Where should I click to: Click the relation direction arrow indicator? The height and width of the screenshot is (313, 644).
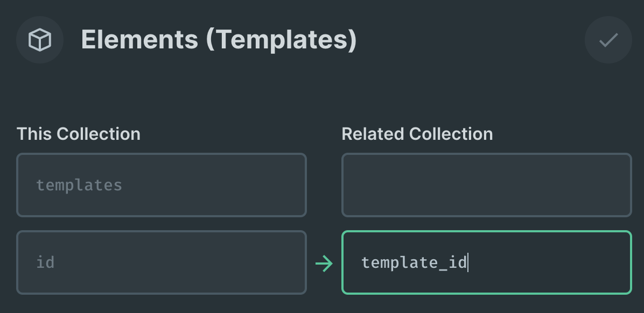point(324,262)
